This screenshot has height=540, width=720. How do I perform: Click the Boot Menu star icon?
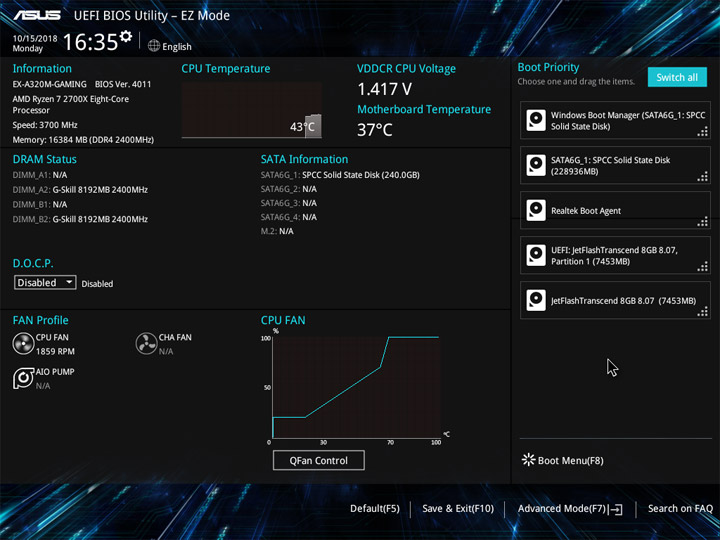pos(529,460)
